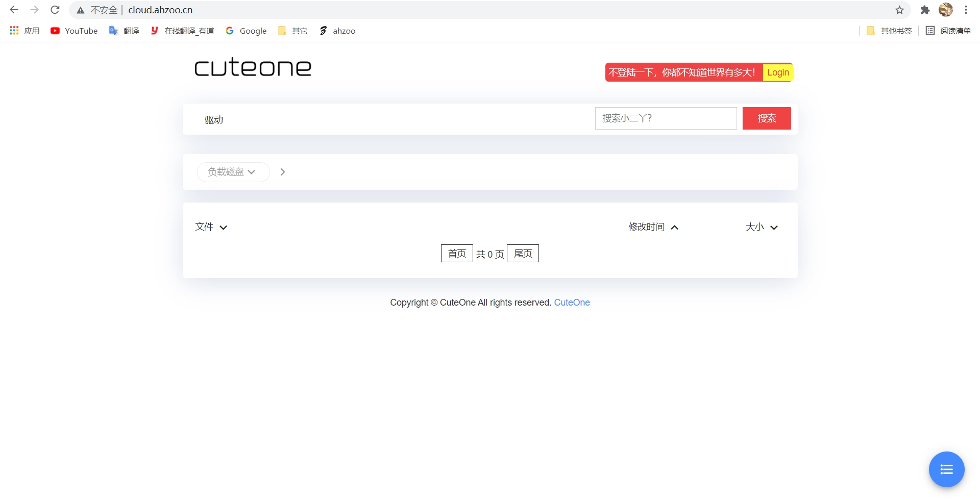980x502 pixels.
Task: Open the apps grid shortcut in bookmarks bar
Action: (x=14, y=31)
